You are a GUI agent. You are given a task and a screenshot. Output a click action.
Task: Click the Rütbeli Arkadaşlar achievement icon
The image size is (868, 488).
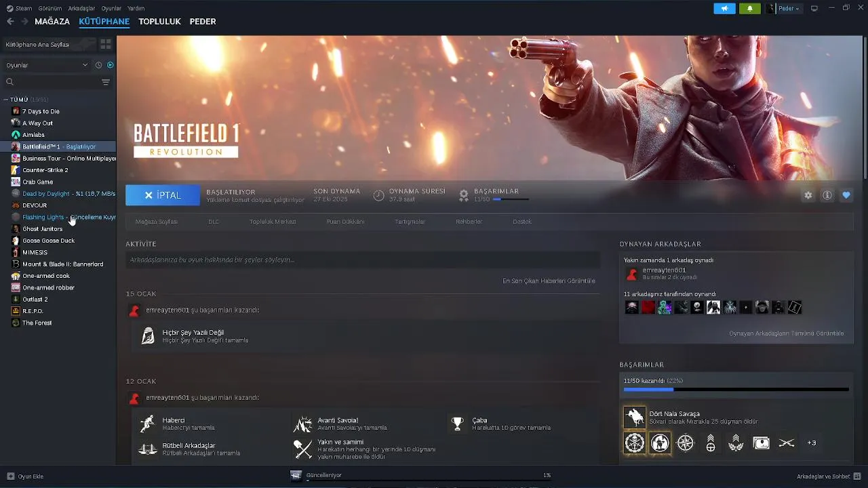(147, 449)
